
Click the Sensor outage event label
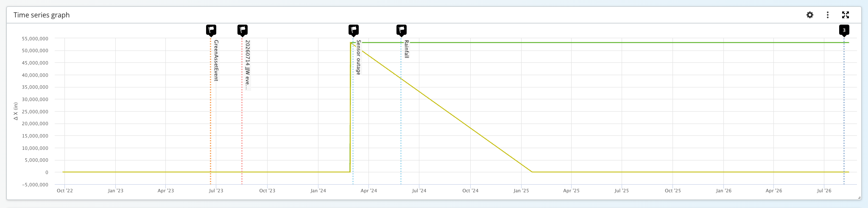(359, 57)
